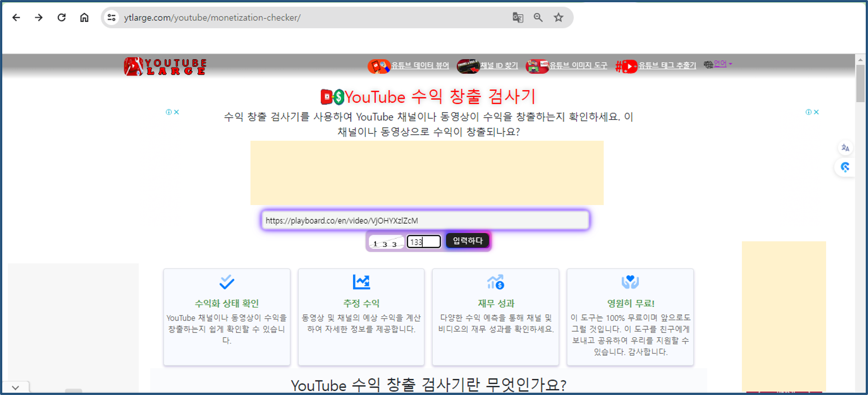Select the 영원히 무료! heading
The height and width of the screenshot is (395, 868).
point(630,303)
